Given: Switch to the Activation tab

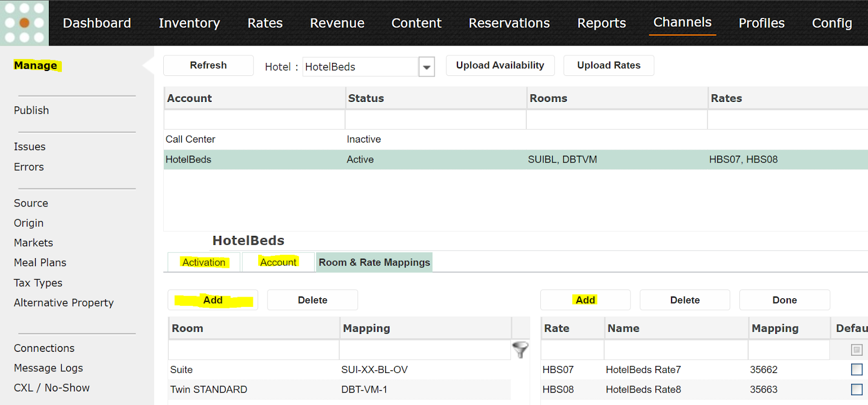Looking at the screenshot, I should (204, 262).
